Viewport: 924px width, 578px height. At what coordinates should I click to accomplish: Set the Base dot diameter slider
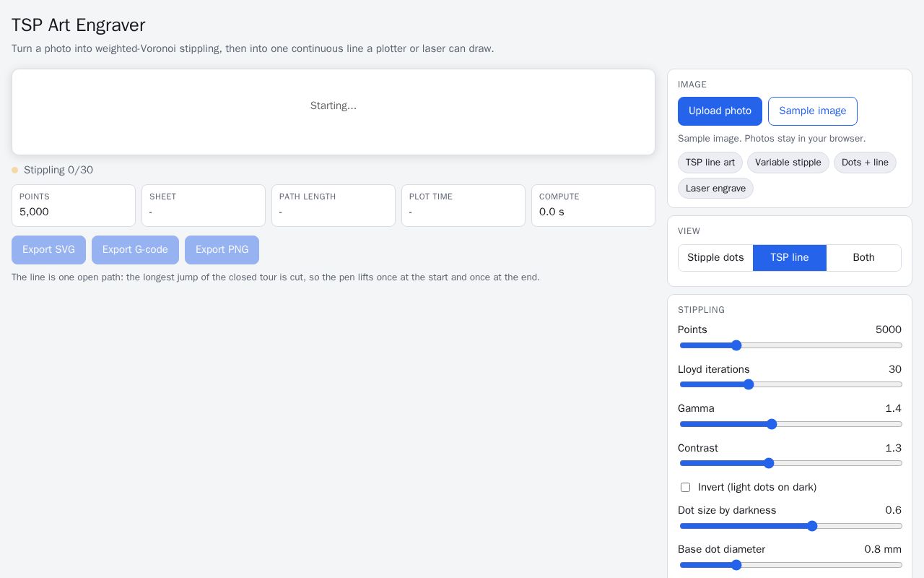(x=790, y=565)
